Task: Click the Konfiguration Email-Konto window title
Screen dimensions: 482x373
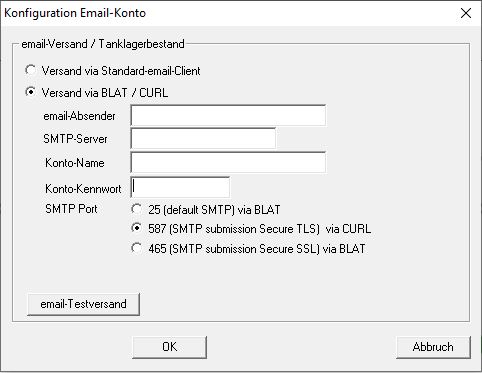Action: coord(75,13)
